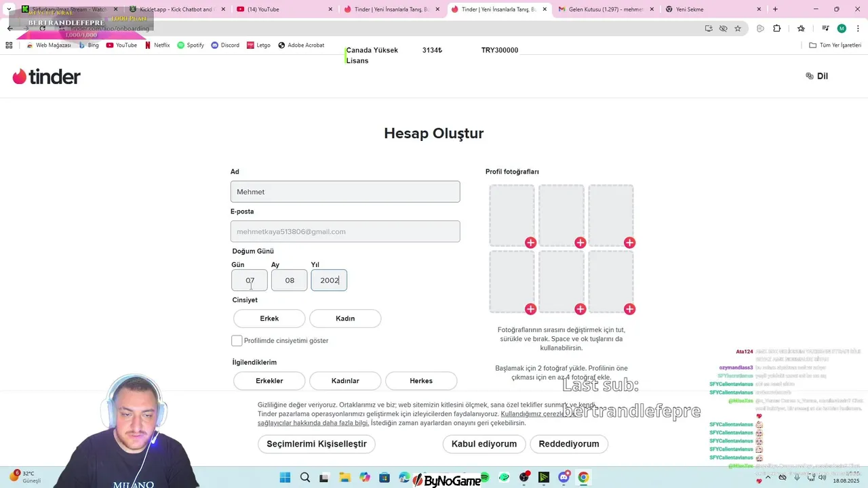Select Kadın gender option
868x488 pixels.
coord(345,319)
